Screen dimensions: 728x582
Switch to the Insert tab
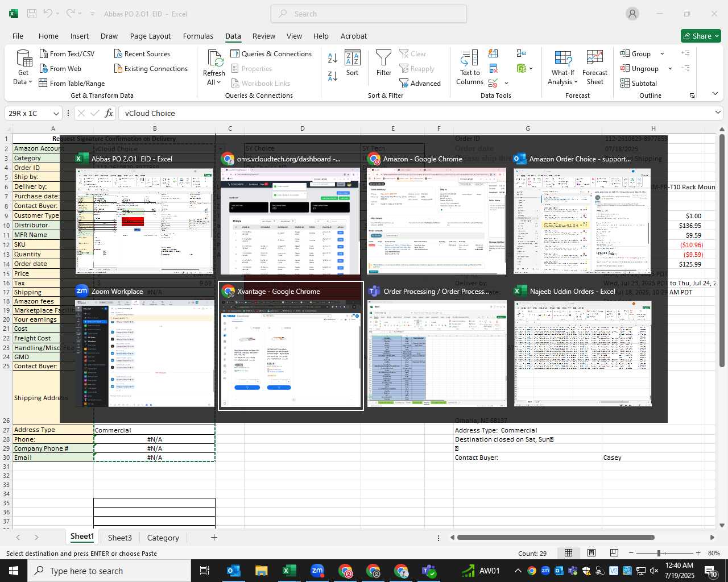[80, 36]
